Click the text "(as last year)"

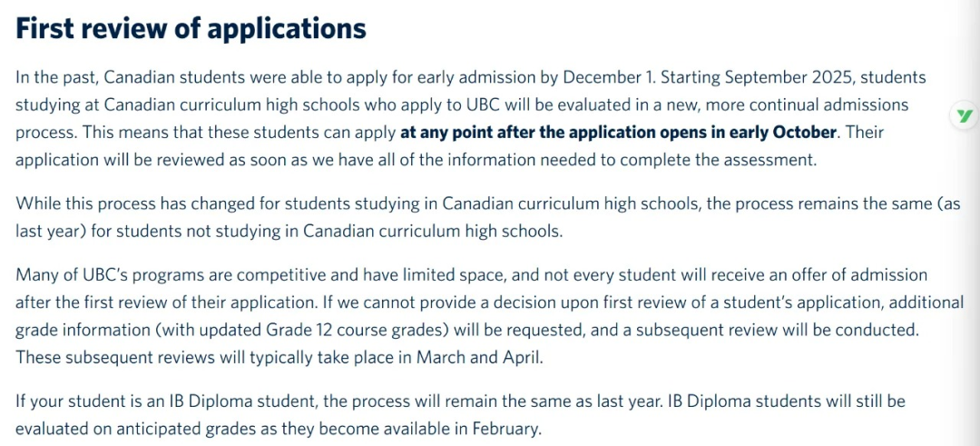pos(944,203)
